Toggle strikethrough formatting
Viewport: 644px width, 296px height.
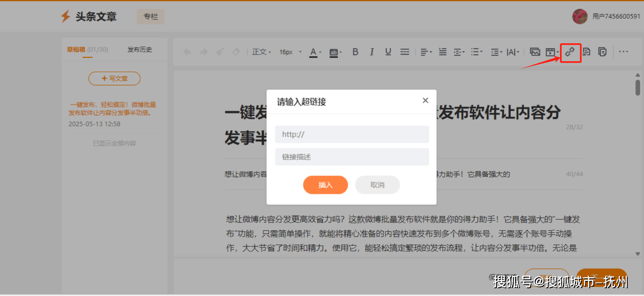[x=405, y=52]
